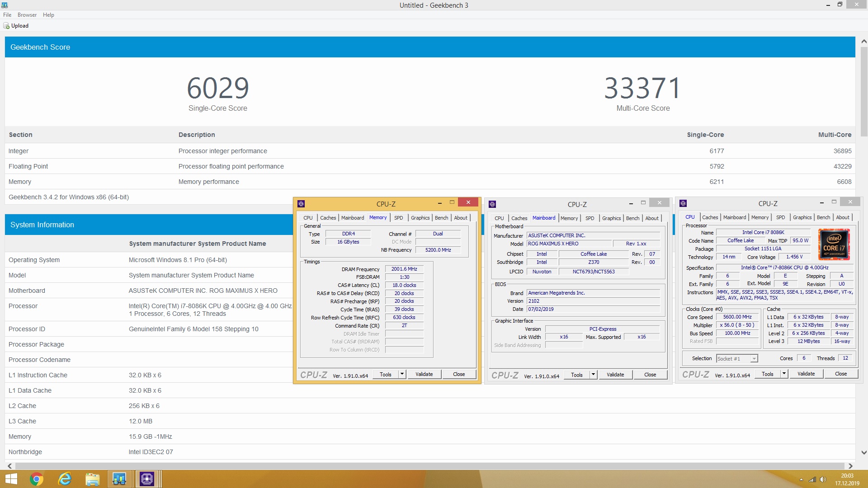The image size is (868, 488).
Task: Expand Tools dropdown arrow in Memory CPU-Z window
Action: pyautogui.click(x=402, y=374)
